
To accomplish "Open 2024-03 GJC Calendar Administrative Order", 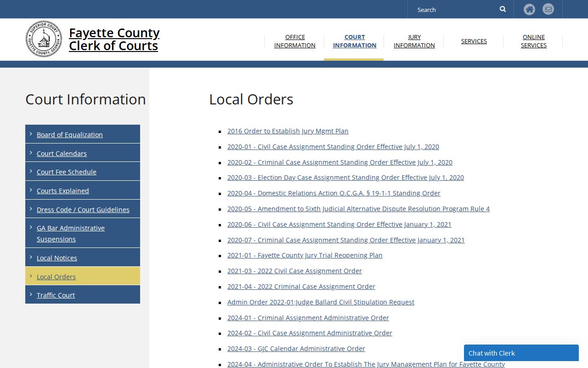I will coord(296,349).
